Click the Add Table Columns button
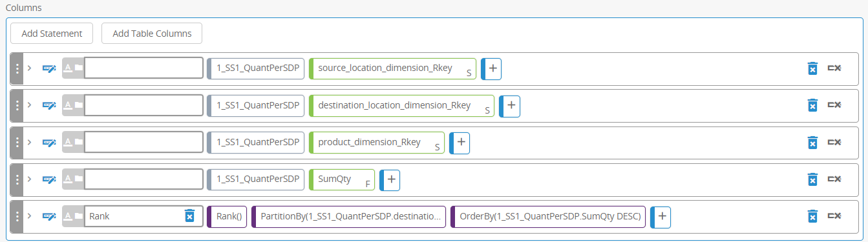This screenshot has width=868, height=242. click(x=152, y=34)
